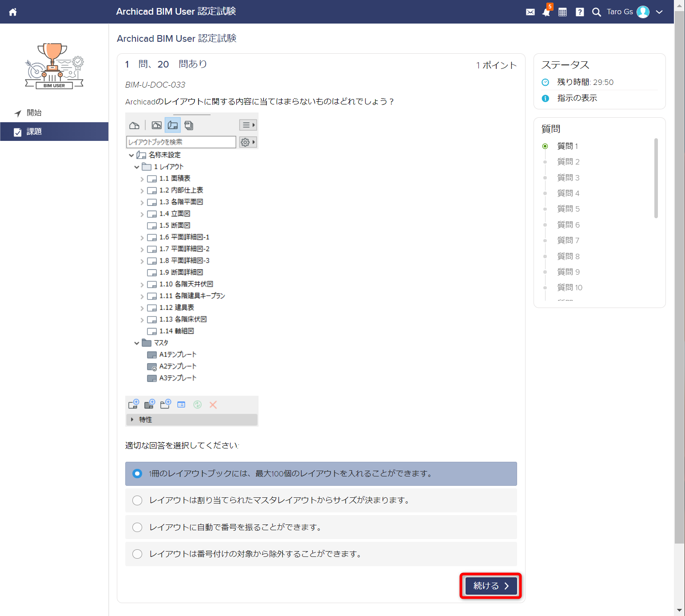
Task: Click the remaining time clock icon
Action: pyautogui.click(x=546, y=82)
